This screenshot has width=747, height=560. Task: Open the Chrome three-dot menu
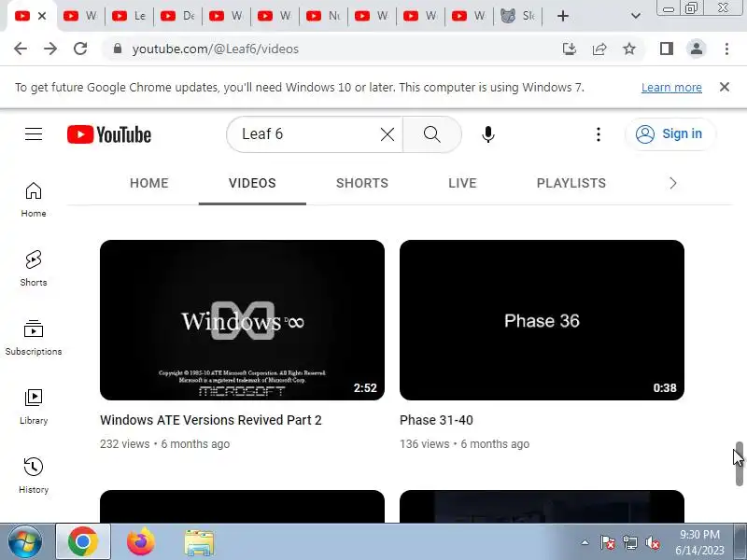(726, 49)
